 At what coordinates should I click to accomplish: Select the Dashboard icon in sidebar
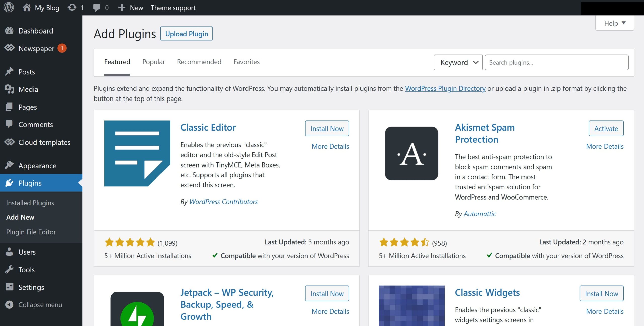(x=9, y=30)
